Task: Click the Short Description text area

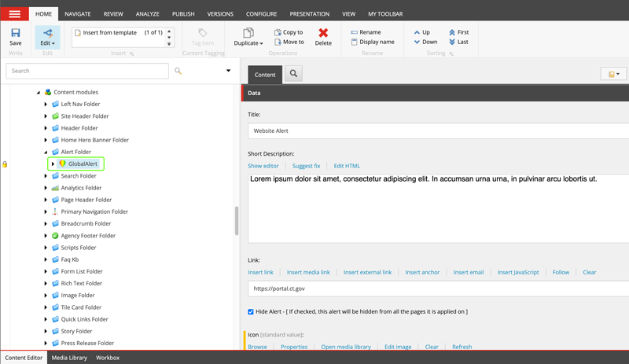Action: 438,208
